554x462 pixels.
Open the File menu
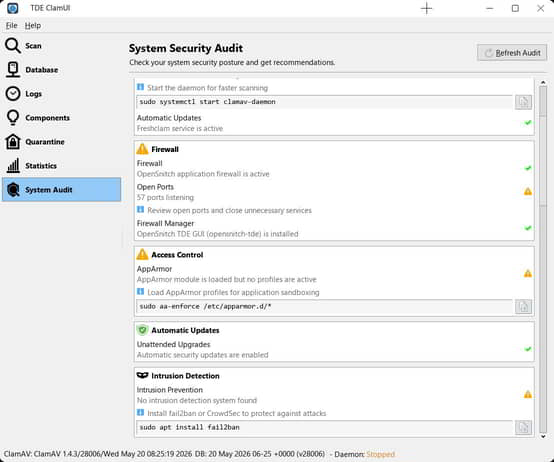pyautogui.click(x=11, y=25)
